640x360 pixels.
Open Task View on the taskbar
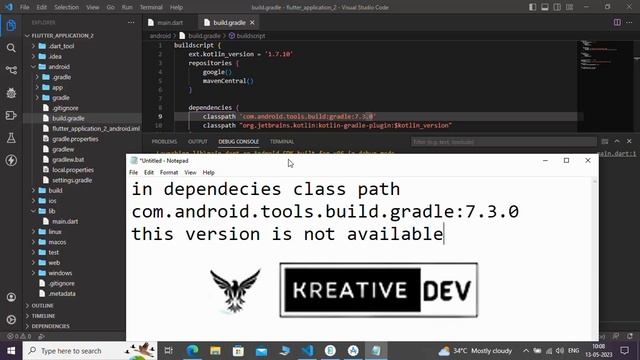point(169,351)
